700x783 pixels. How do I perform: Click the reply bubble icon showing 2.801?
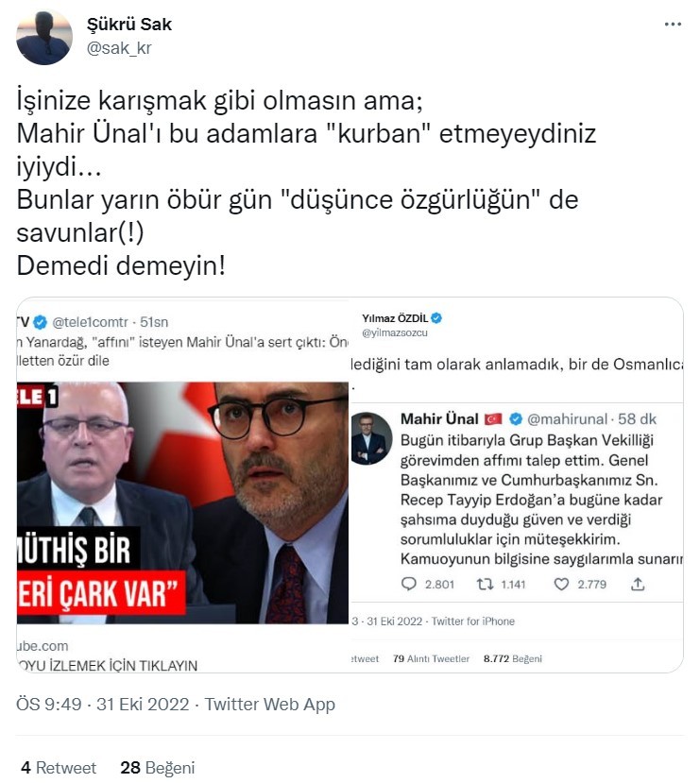[409, 584]
